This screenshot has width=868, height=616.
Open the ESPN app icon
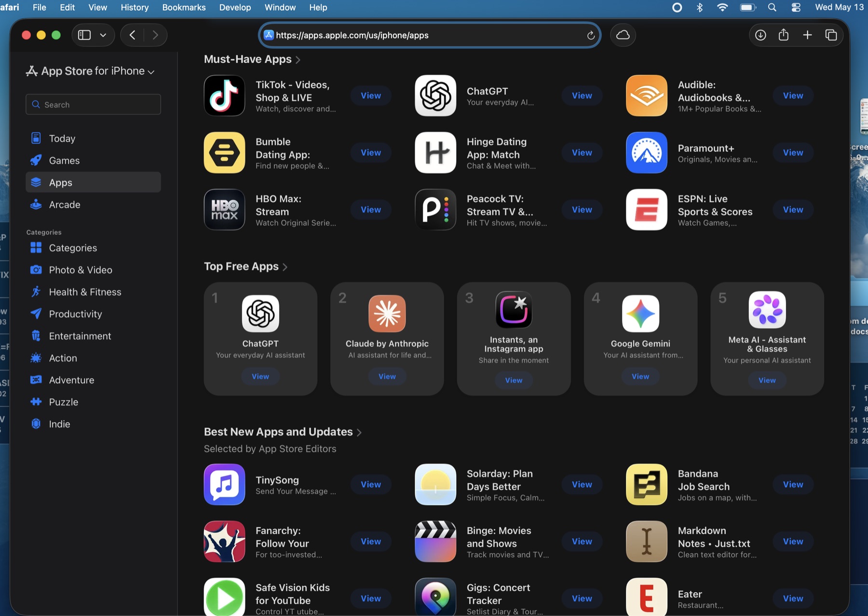coord(647,209)
